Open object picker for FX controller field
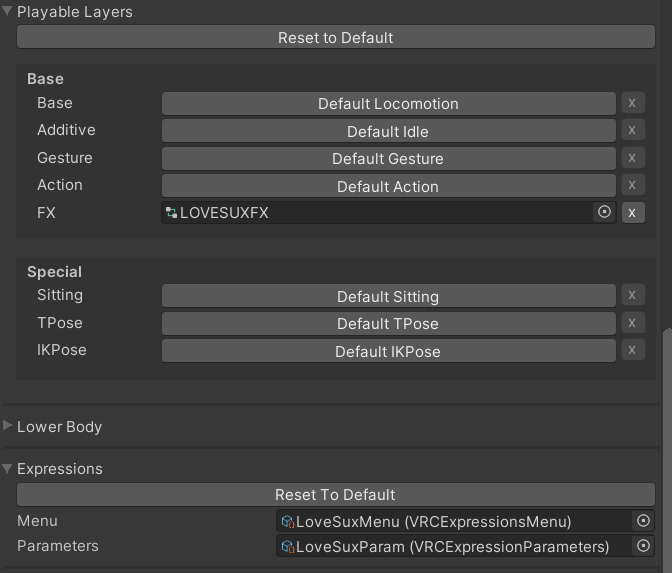 point(604,212)
